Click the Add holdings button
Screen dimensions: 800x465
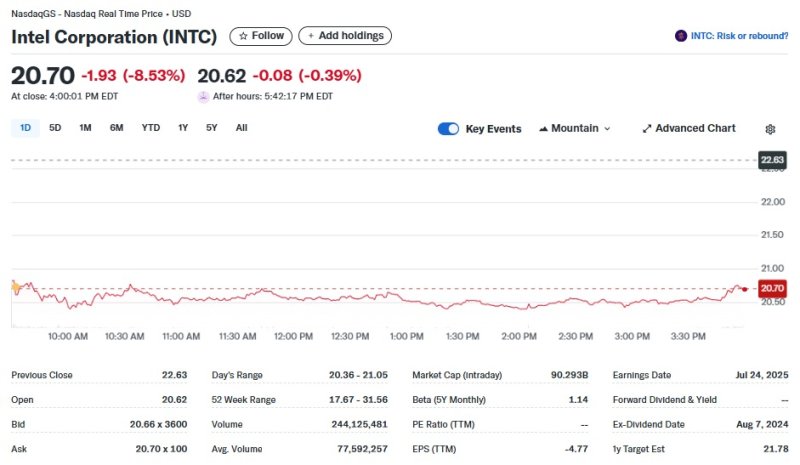pyautogui.click(x=345, y=36)
